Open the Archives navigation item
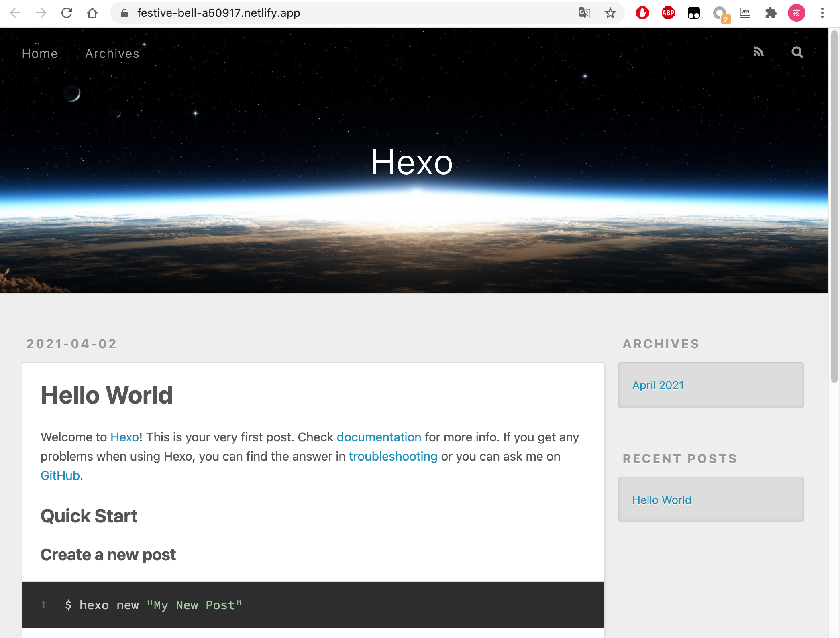This screenshot has width=840, height=638. [112, 53]
